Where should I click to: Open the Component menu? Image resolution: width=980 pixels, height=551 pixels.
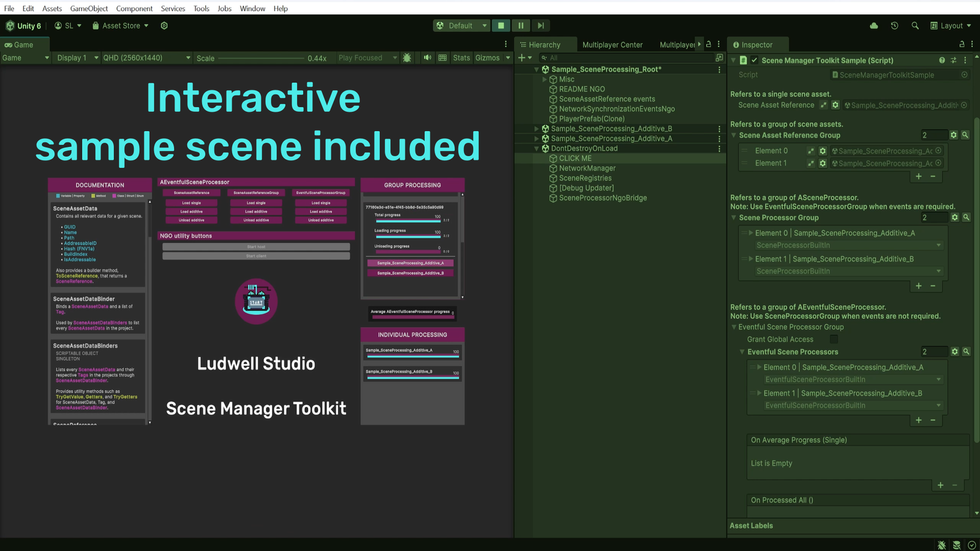click(135, 9)
